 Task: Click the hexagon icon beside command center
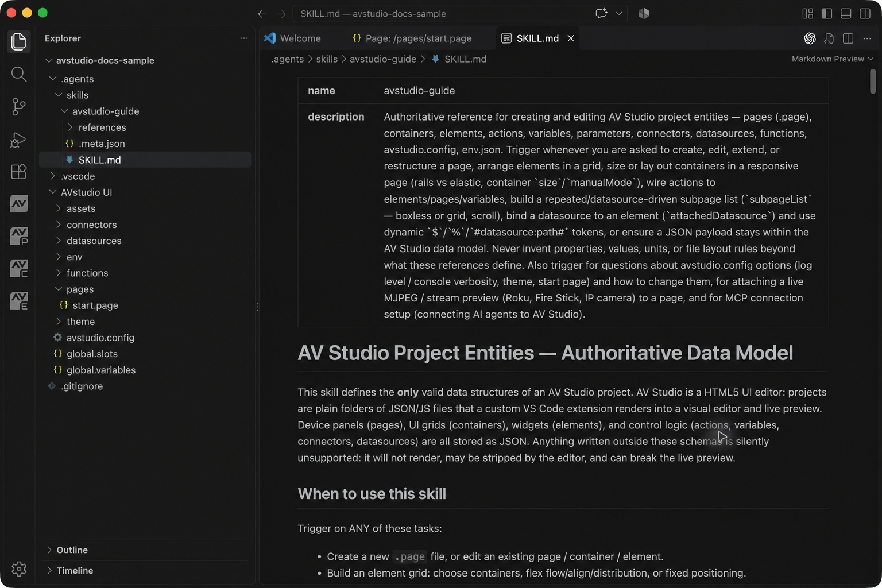[644, 13]
